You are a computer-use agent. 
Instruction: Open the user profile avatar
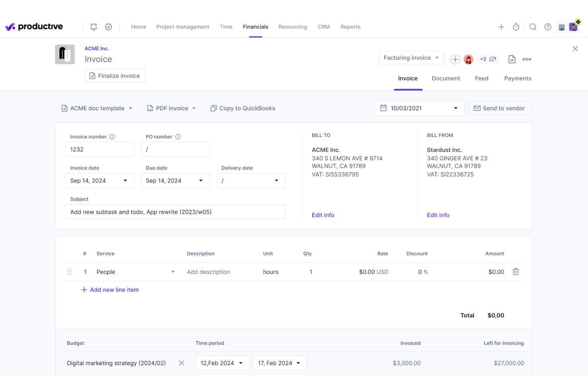[574, 26]
